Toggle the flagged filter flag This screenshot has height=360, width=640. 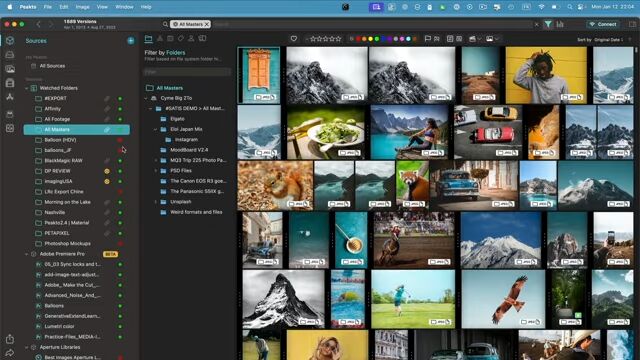[x=427, y=39]
